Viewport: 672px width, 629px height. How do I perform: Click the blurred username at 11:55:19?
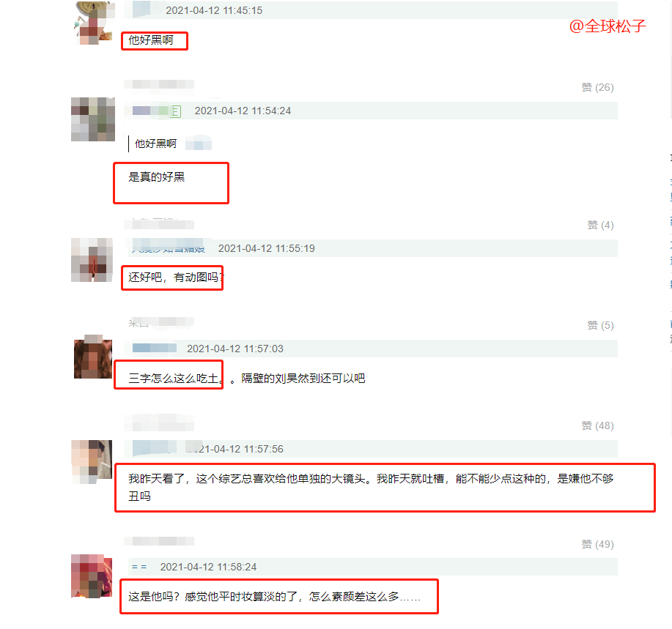[x=169, y=247]
